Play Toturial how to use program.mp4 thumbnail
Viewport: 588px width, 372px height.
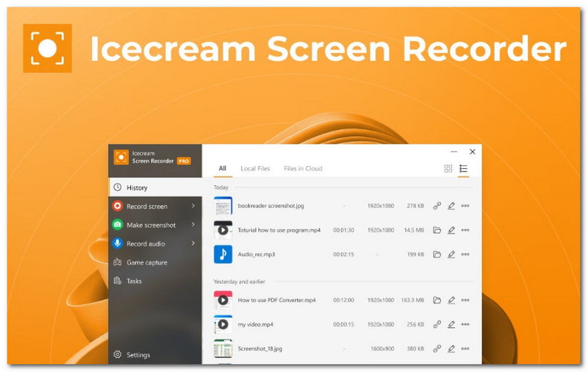coord(223,230)
